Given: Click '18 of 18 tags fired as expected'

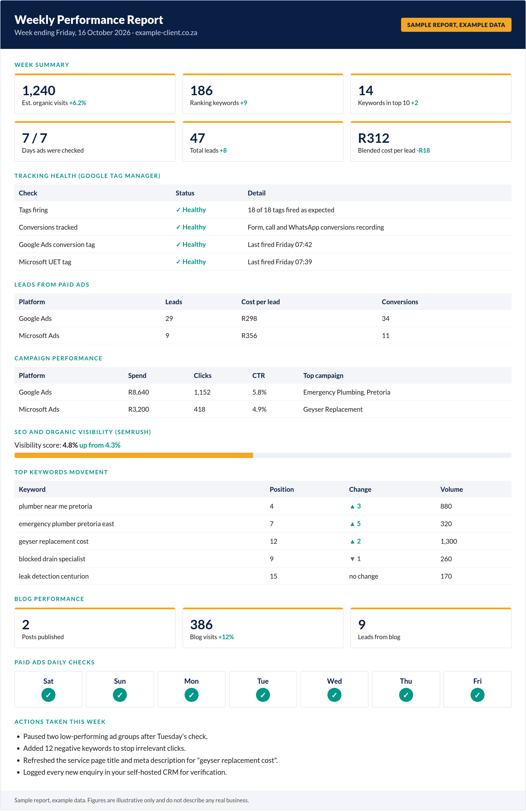Looking at the screenshot, I should pos(291,210).
